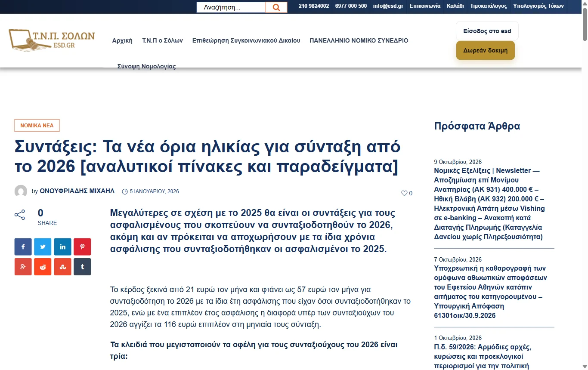Pin the article on Pinterest
Screen dimensions: 588x370
point(82,247)
